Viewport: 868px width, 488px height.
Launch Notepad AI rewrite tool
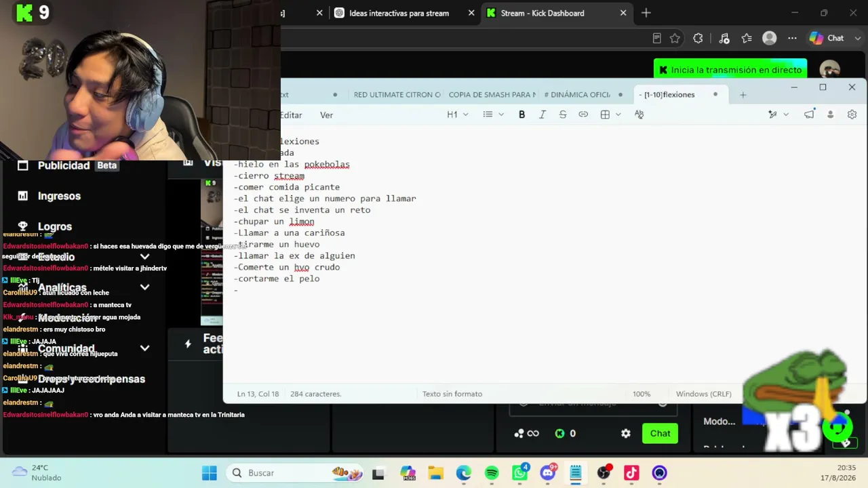coord(772,115)
